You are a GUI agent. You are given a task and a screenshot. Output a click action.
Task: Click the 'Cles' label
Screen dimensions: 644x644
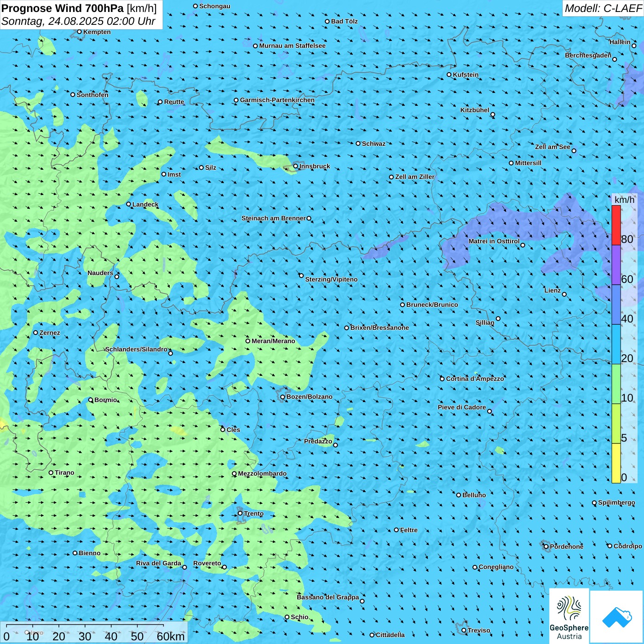[233, 430]
